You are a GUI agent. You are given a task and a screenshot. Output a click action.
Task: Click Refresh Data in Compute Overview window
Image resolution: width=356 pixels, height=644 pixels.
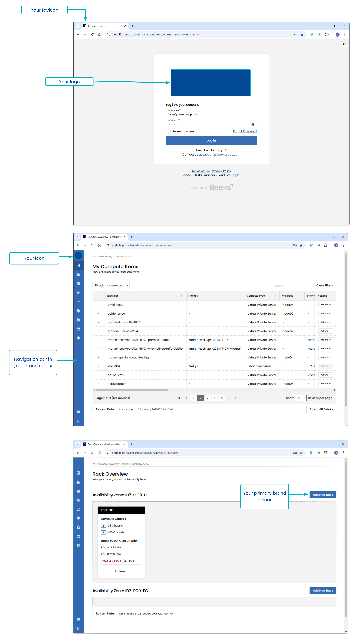tap(105, 409)
